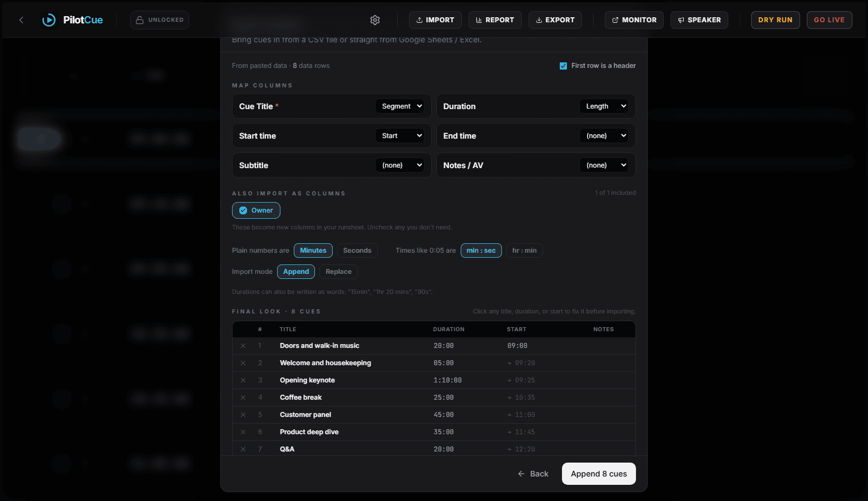Edit title Opening keynote
The height and width of the screenshot is (501, 868).
307,380
